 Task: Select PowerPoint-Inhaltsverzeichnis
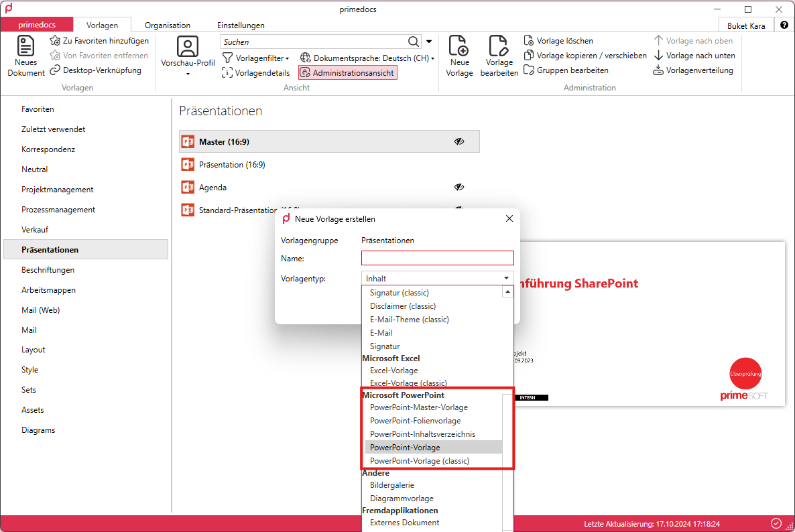coord(422,434)
